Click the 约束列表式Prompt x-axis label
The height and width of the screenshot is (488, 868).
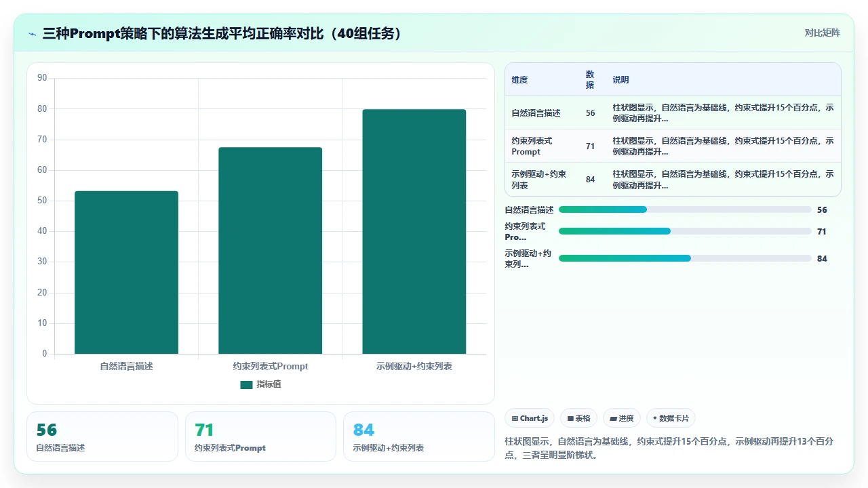coord(270,366)
